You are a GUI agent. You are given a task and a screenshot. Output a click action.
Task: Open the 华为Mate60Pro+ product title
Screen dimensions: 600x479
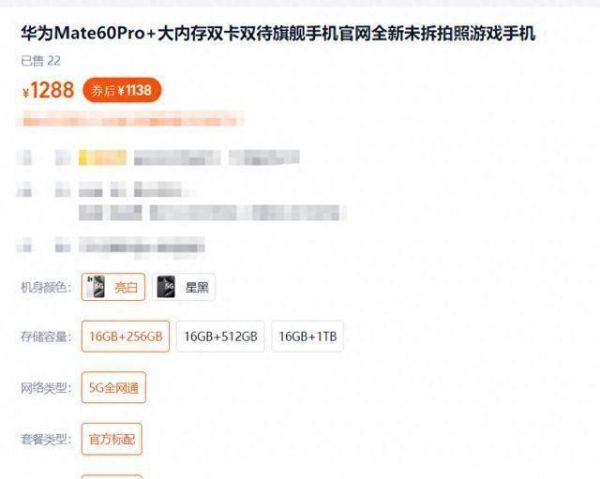(x=278, y=33)
